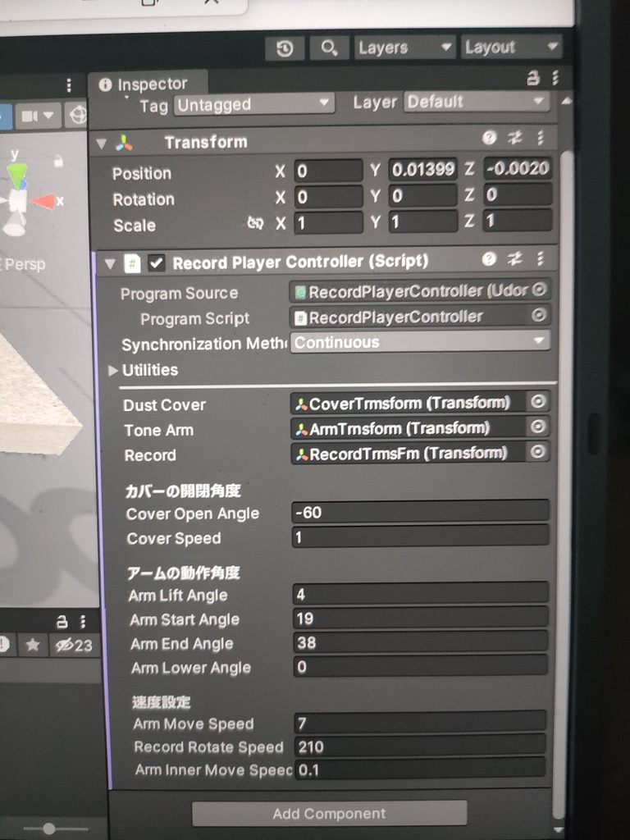Open object picker for Dust Cover field
630x840 pixels.
point(538,402)
